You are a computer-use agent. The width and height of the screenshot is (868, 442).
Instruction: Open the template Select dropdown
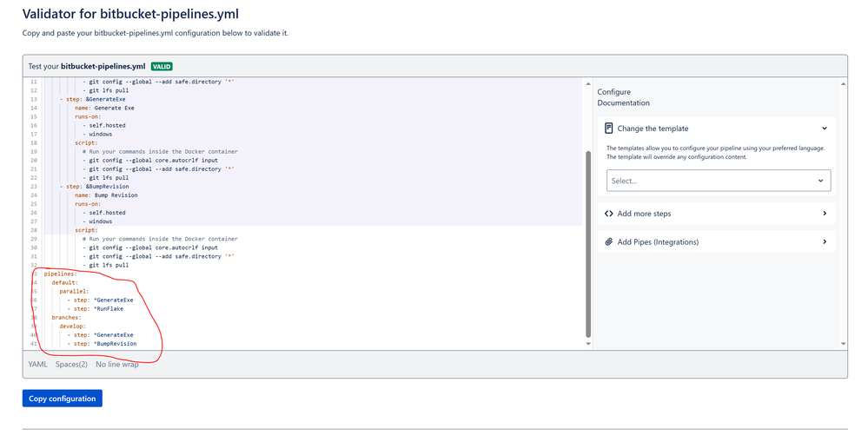coord(719,181)
